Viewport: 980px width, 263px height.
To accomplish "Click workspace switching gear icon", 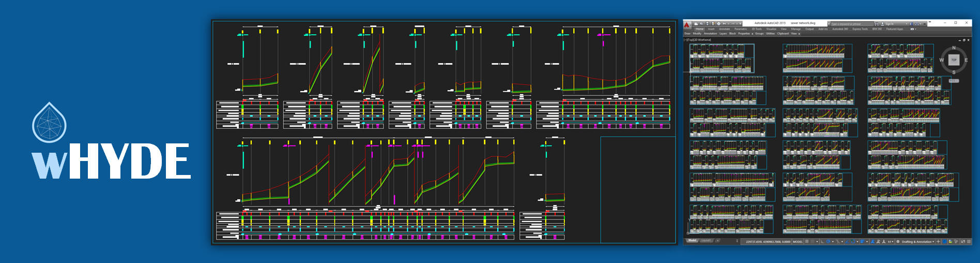I will point(898,241).
